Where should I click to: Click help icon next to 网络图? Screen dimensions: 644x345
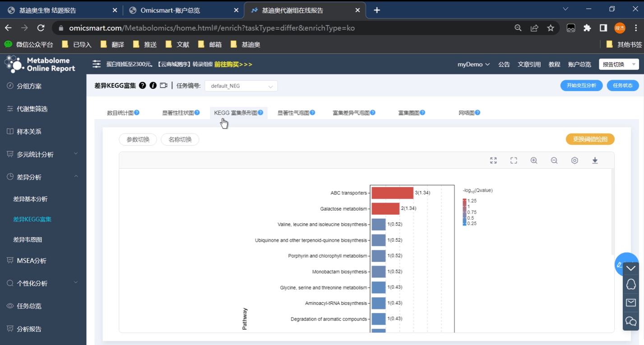[x=477, y=113]
